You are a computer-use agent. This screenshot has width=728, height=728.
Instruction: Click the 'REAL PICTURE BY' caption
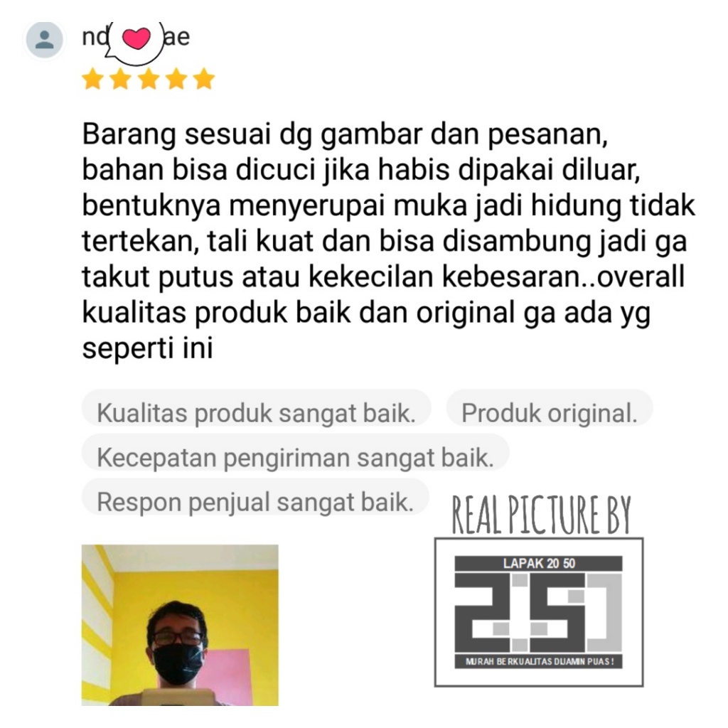click(x=541, y=515)
